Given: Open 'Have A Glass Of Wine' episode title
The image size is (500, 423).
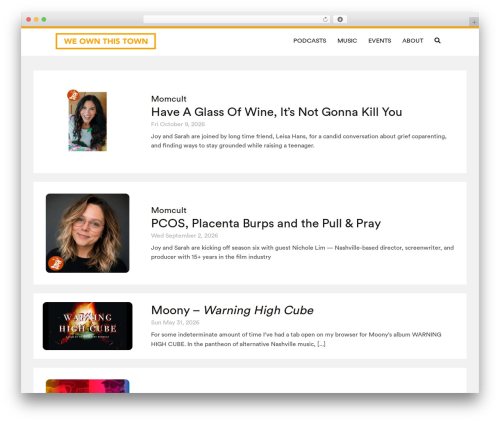Looking at the screenshot, I should click(x=276, y=112).
